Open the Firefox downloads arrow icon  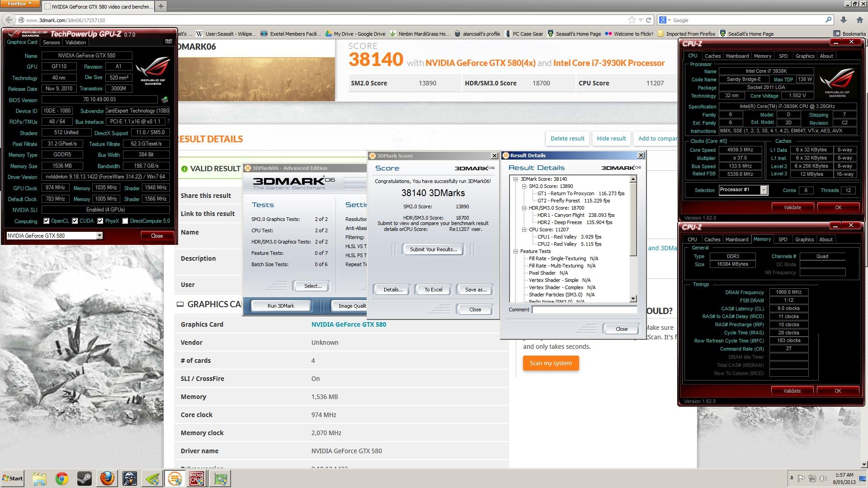pyautogui.click(x=844, y=20)
